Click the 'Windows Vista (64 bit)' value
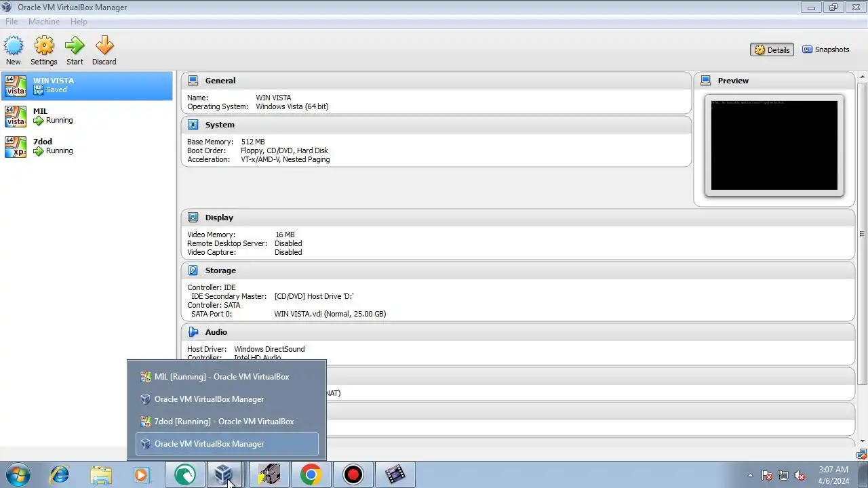Viewport: 868px width, 488px height. pyautogui.click(x=292, y=106)
